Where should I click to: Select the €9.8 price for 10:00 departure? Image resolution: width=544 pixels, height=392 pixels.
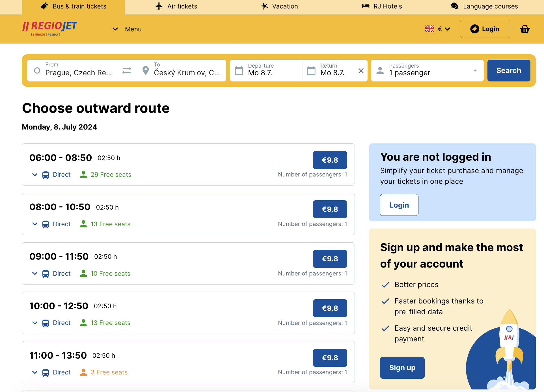coord(330,308)
